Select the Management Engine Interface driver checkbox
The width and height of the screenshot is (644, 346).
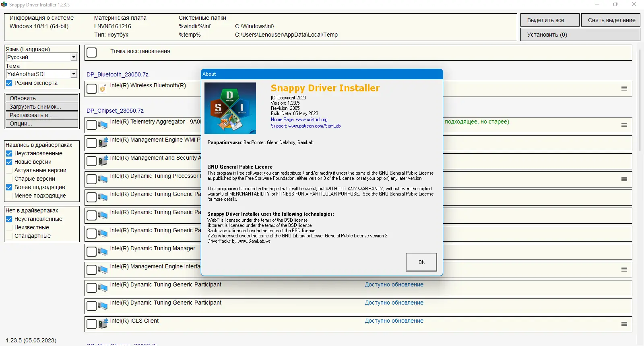(x=92, y=270)
